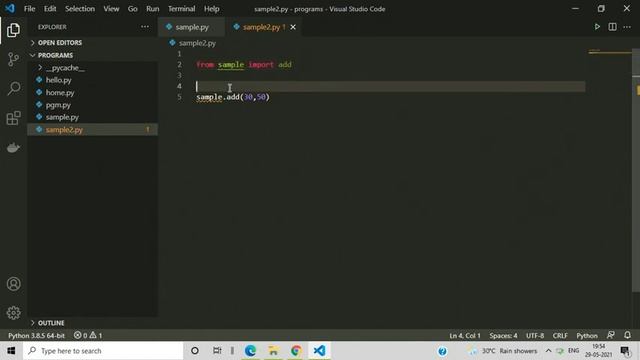Open Windows Start menu
Viewport: 640px width, 360px height.
click(11, 351)
